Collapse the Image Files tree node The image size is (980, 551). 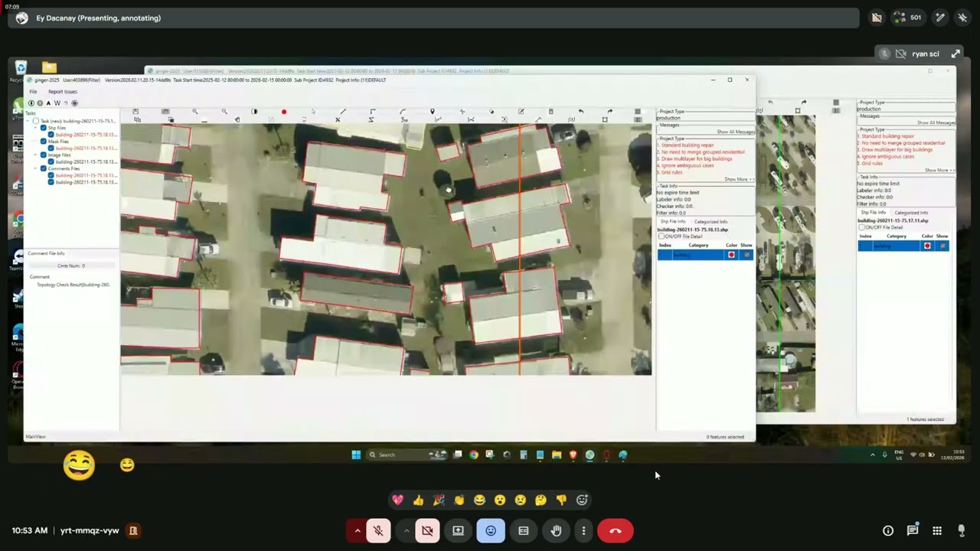tap(35, 155)
